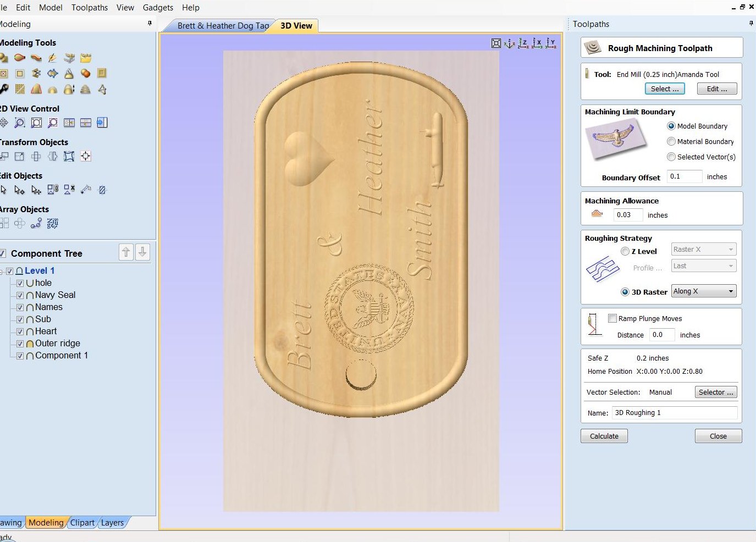Click the Boundary Offset input field
Screen dimensions: 756x542
click(x=685, y=176)
